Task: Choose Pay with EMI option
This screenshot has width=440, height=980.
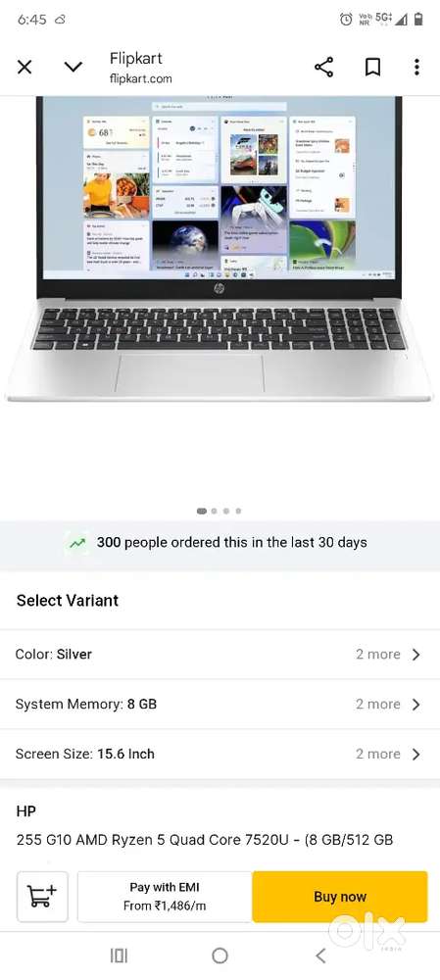Action: click(x=165, y=897)
